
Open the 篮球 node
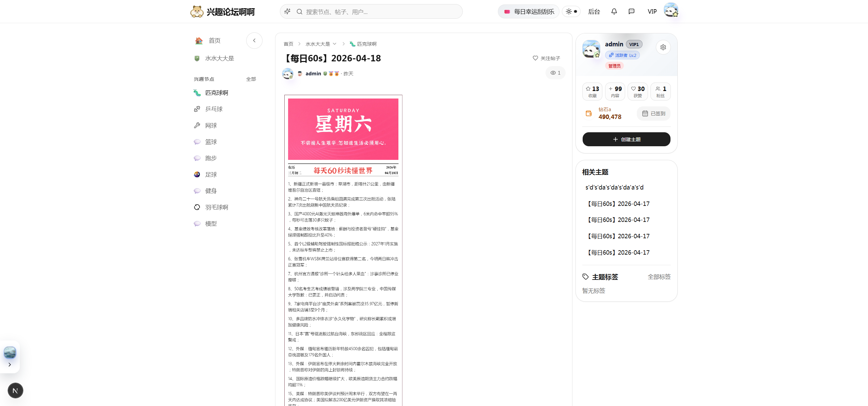211,142
